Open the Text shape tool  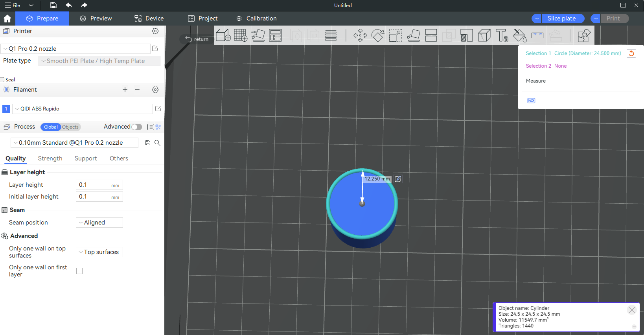tap(502, 35)
